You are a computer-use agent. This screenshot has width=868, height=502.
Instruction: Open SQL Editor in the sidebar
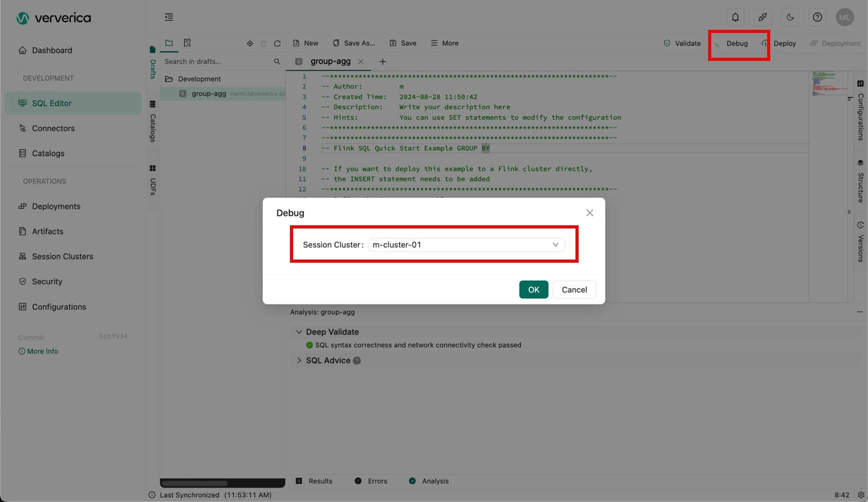click(x=73, y=103)
